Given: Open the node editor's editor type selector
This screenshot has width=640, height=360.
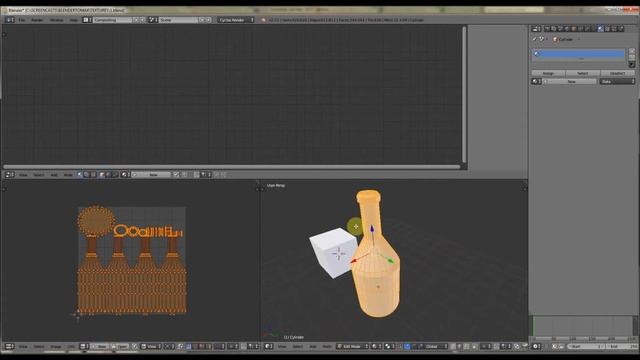Looking at the screenshot, I should tap(9, 175).
